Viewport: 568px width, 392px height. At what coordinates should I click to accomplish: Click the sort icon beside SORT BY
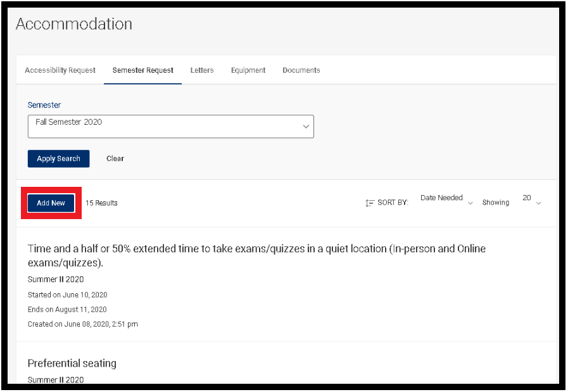point(370,203)
